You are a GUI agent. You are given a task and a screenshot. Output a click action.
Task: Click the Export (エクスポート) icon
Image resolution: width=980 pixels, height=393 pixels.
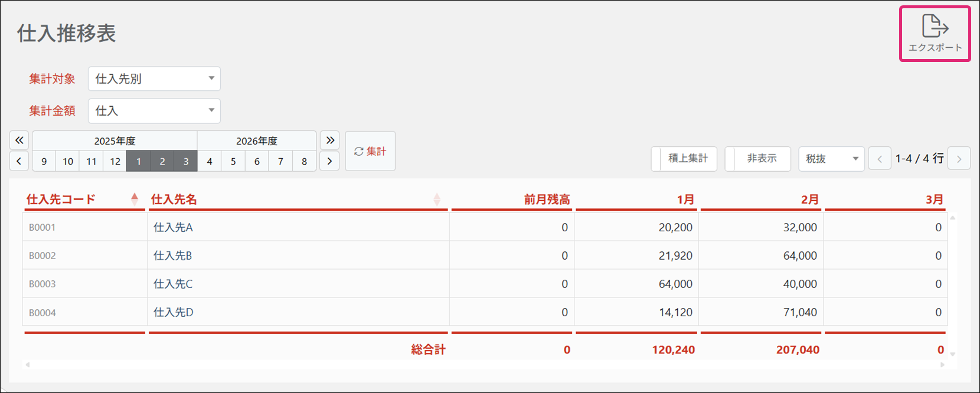935,33
